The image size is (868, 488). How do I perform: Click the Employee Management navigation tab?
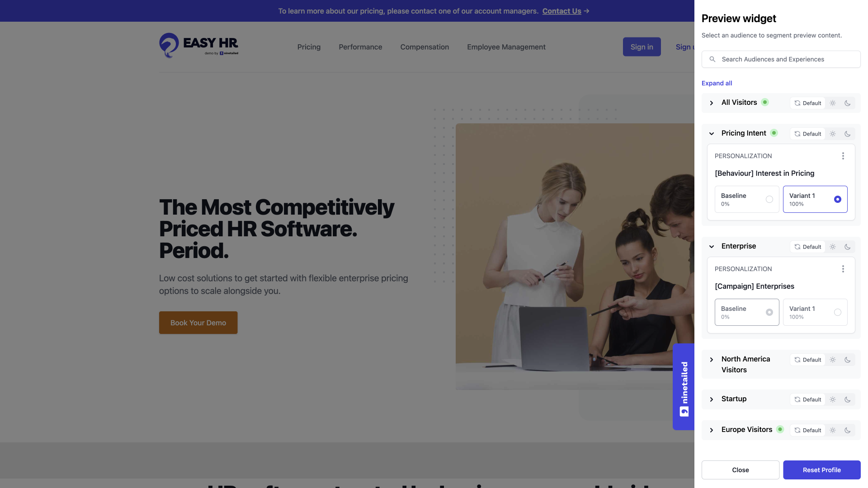[x=506, y=47]
